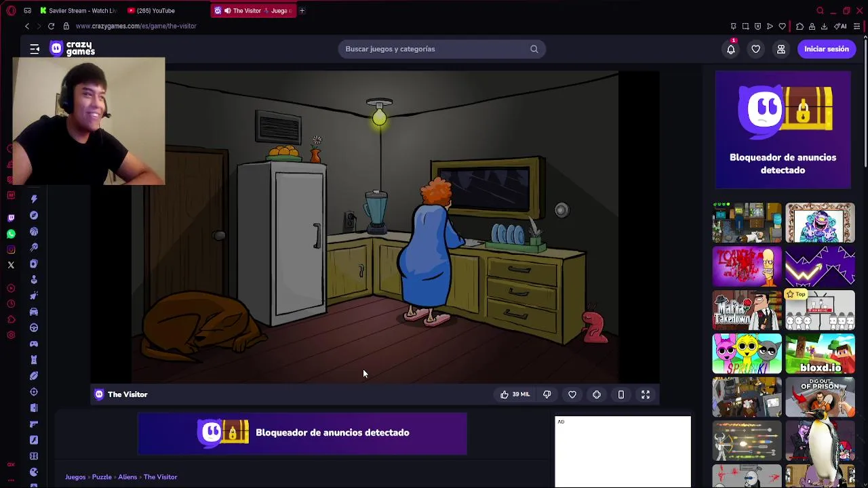Open the CrazyGames home logo
868x488 pixels.
[73, 49]
